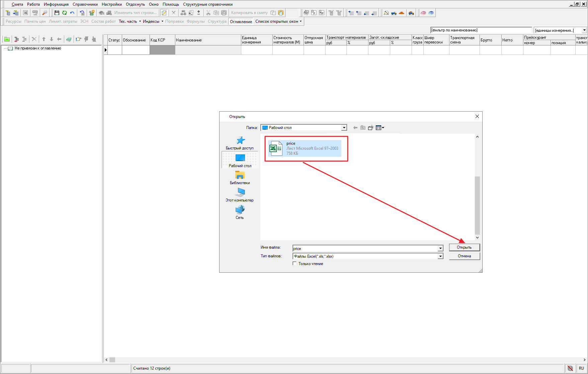588x374 pixels.
Task: Click the hammer and sickle toolbar icon
Action: 386,13
